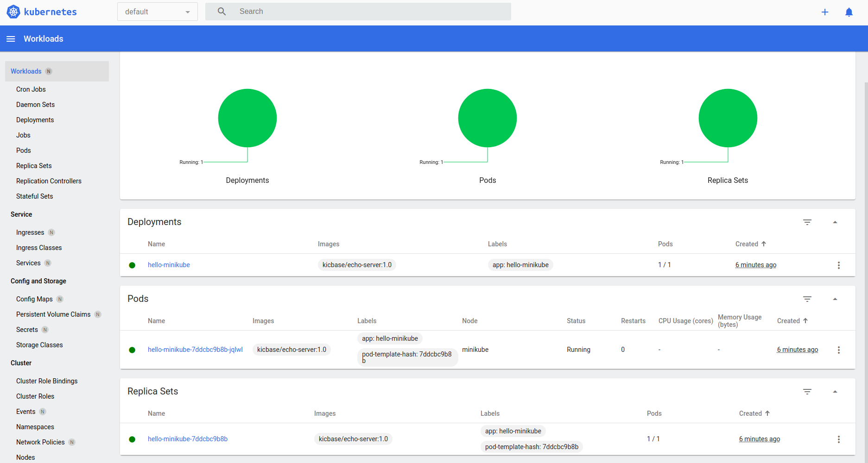
Task: Open actions menu for the pod row
Action: coord(838,350)
